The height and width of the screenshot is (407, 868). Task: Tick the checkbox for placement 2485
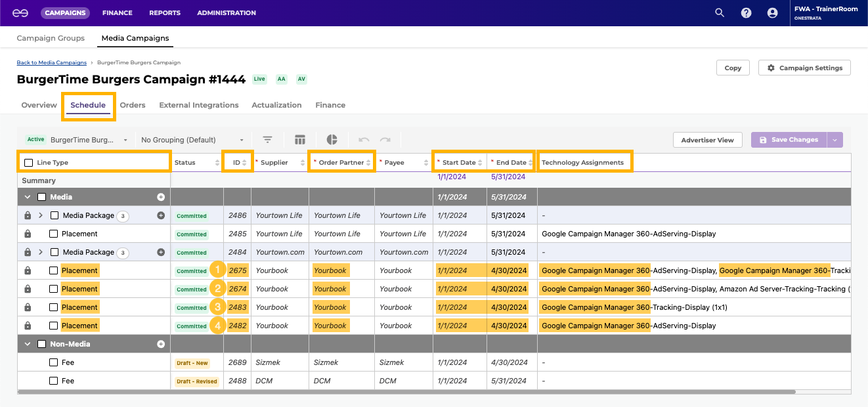click(54, 234)
